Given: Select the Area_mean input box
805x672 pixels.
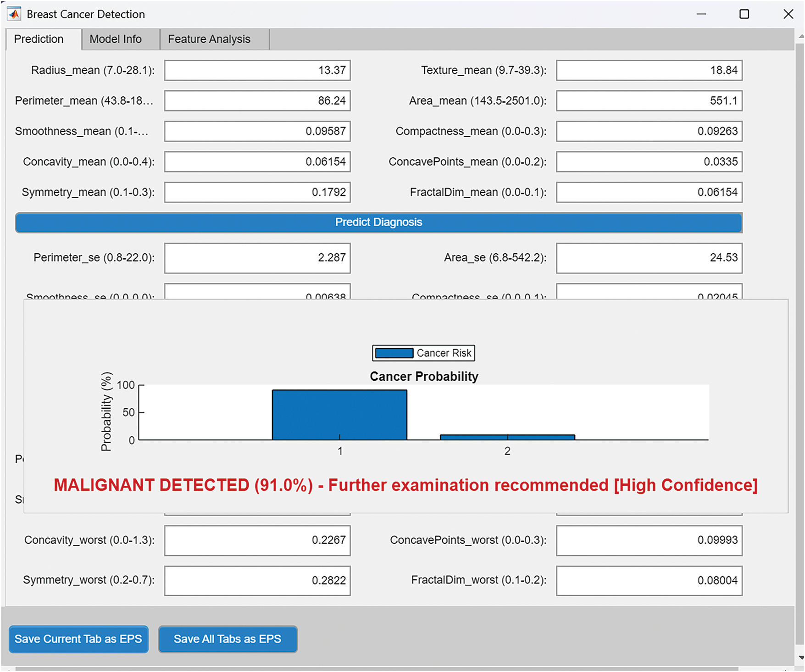Looking at the screenshot, I should pos(649,101).
